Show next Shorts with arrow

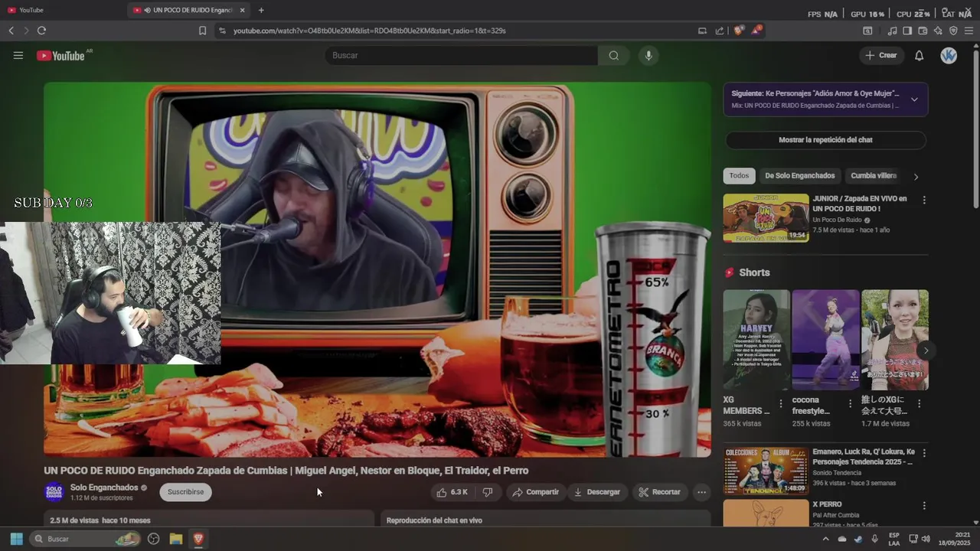926,350
